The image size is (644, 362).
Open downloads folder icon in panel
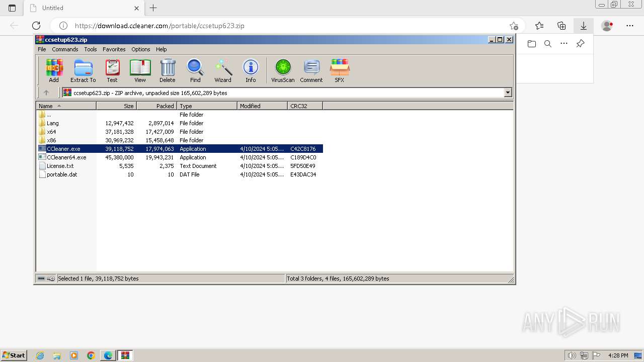pyautogui.click(x=532, y=44)
